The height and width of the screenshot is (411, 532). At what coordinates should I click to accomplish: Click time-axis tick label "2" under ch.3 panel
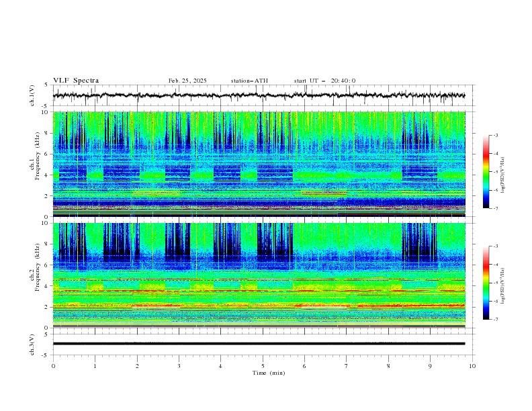click(137, 366)
